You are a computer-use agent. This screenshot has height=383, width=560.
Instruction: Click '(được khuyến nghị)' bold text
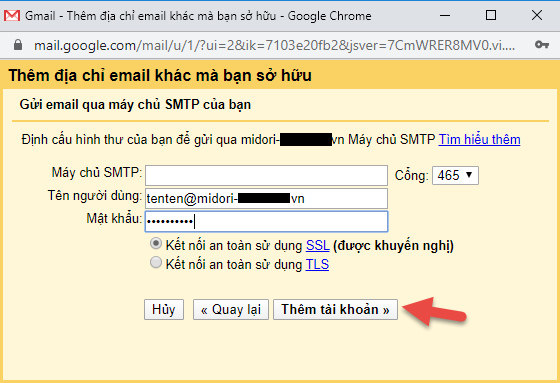393,246
